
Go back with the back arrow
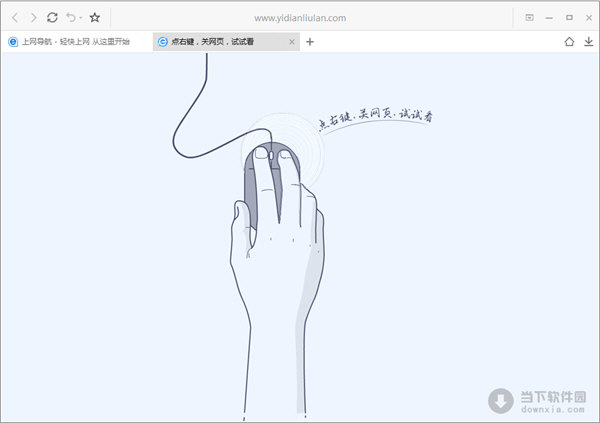pos(15,18)
